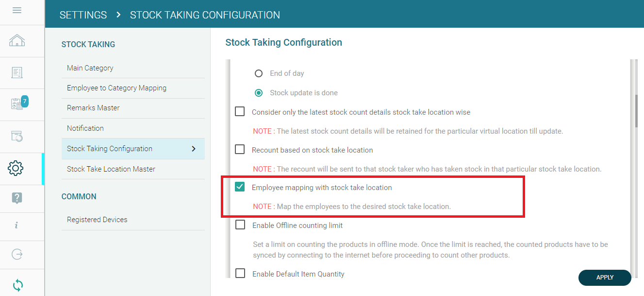This screenshot has height=296, width=644.
Task: Go to the home icon in sidebar
Action: (17, 40)
